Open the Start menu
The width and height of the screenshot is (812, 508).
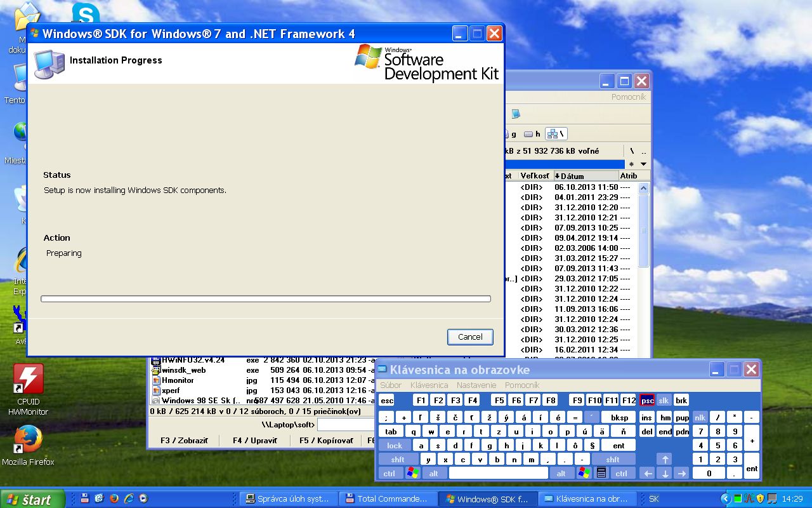click(33, 499)
